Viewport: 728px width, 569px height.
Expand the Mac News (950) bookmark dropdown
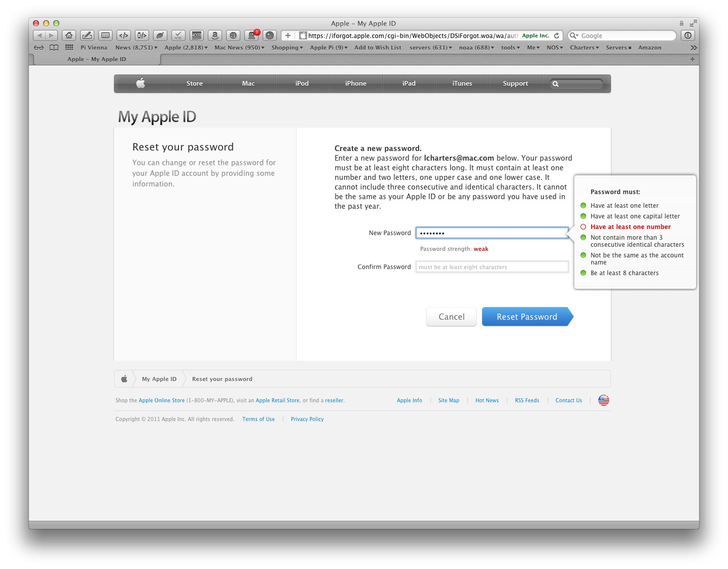[239, 48]
